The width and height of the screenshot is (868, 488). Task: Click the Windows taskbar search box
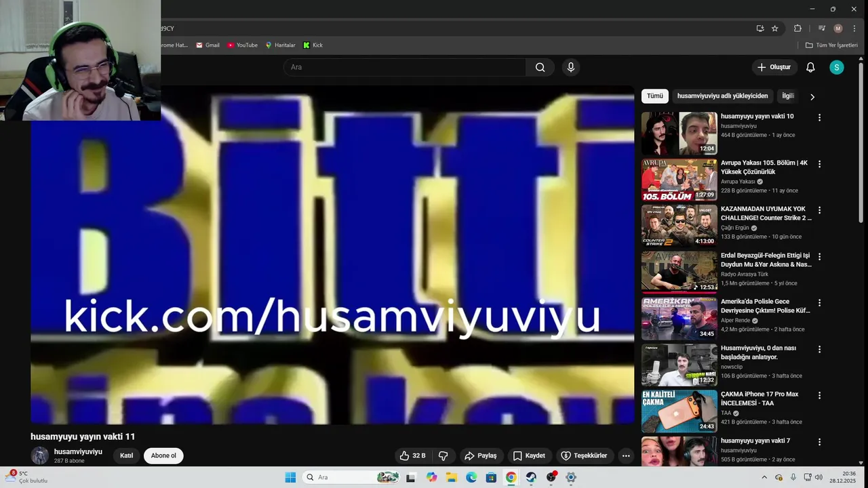350,477
